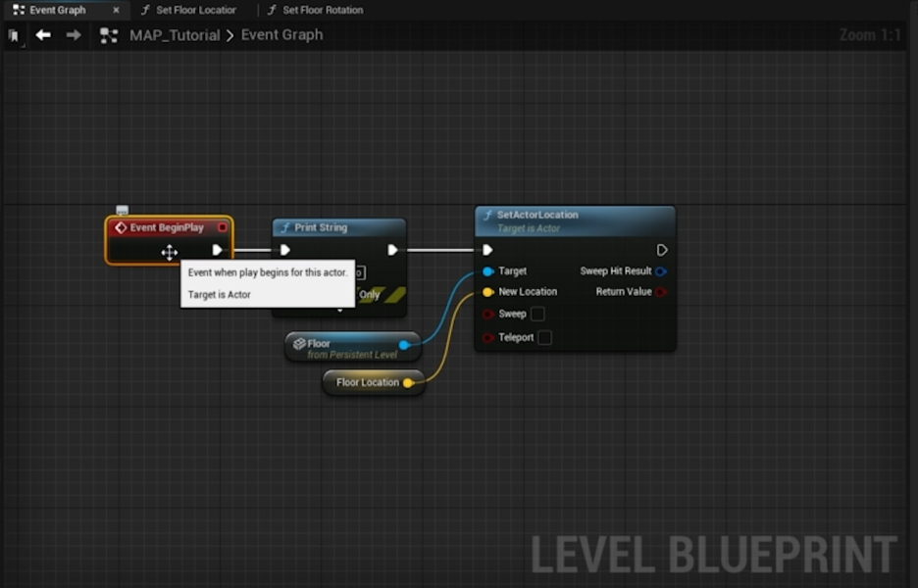
Task: Enable the Sweep checkbox
Action: pyautogui.click(x=537, y=315)
